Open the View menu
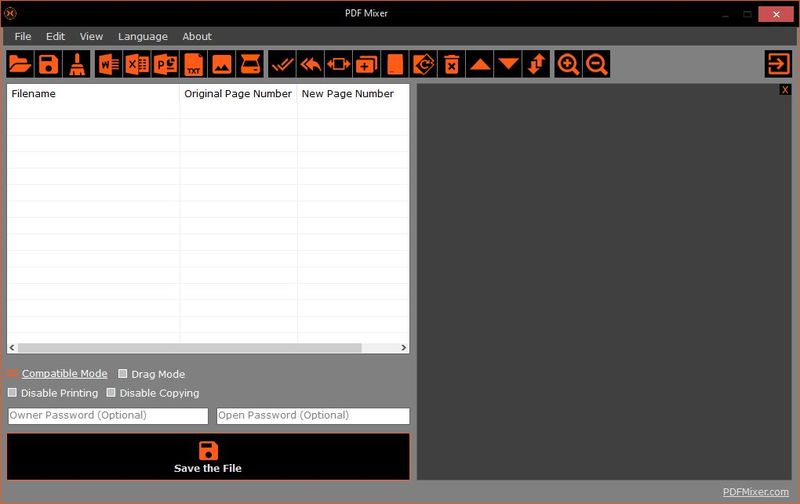 91,36
